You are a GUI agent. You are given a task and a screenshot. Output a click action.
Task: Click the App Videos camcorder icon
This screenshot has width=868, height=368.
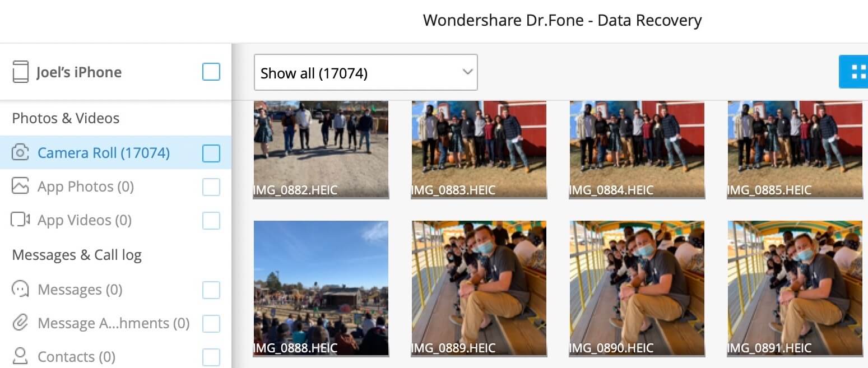20,220
